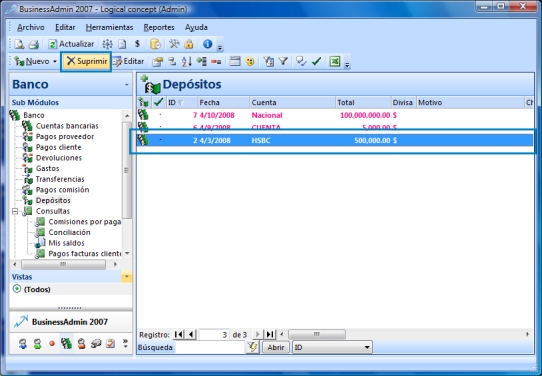The height and width of the screenshot is (376, 542).
Task: Expand more module buttons chevron
Action: 125,343
